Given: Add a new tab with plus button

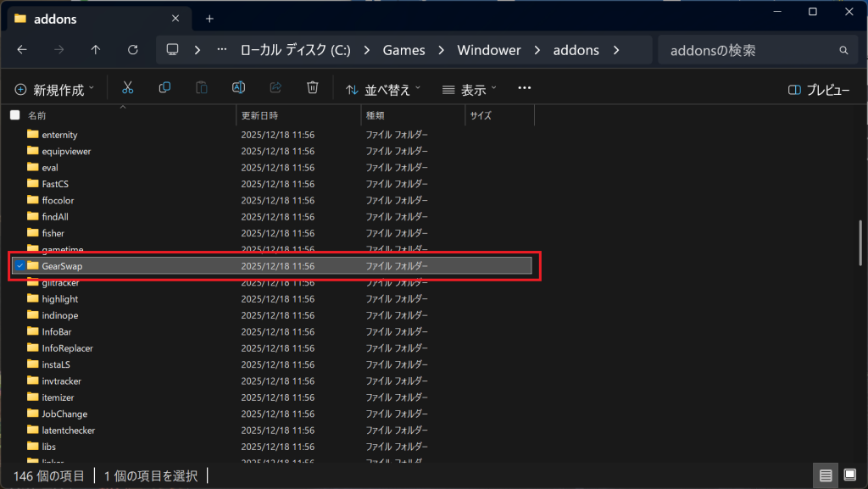Looking at the screenshot, I should tap(209, 19).
